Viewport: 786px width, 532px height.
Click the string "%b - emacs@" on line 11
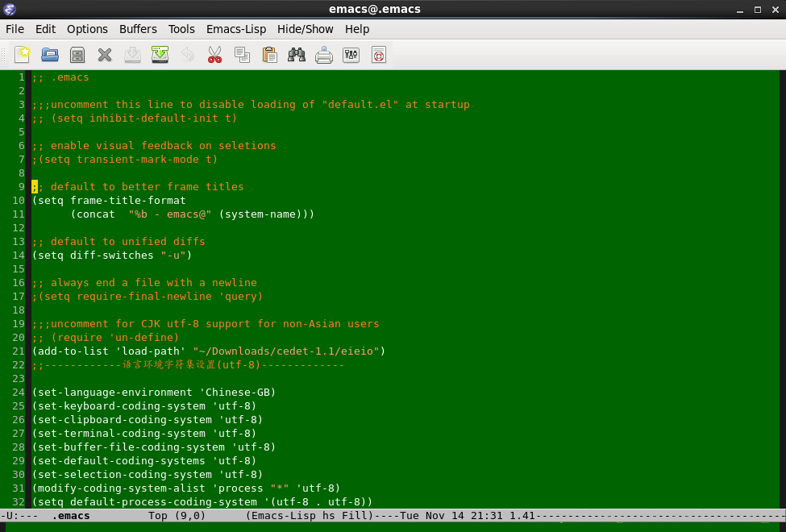point(170,214)
